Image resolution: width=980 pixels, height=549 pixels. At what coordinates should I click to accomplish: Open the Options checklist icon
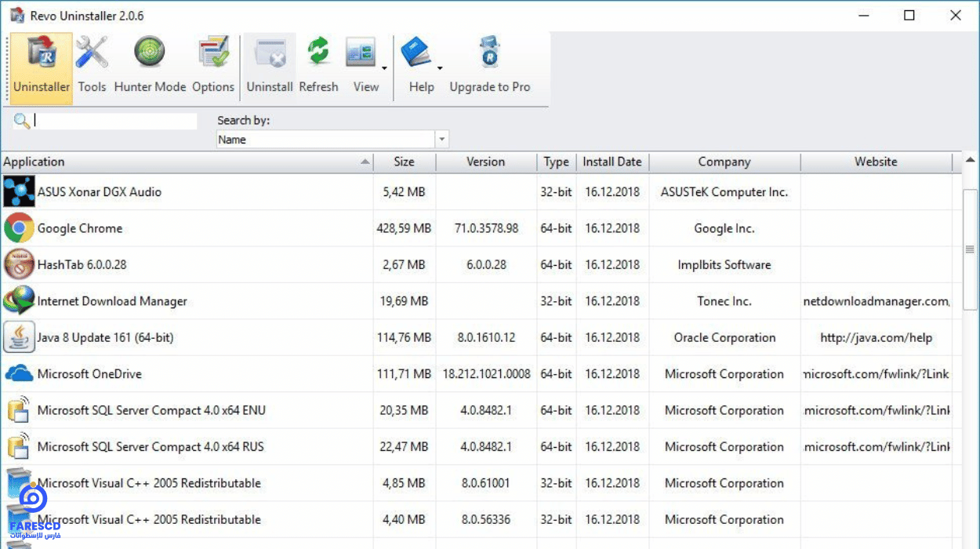pyautogui.click(x=213, y=53)
